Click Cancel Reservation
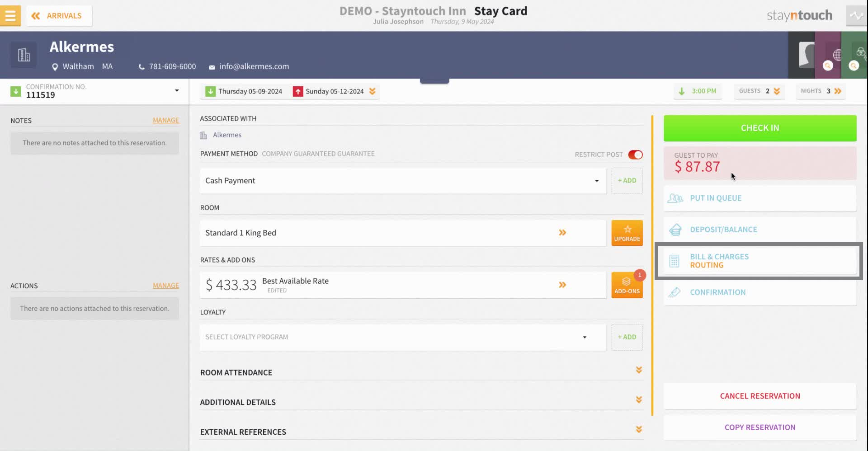 (760, 396)
